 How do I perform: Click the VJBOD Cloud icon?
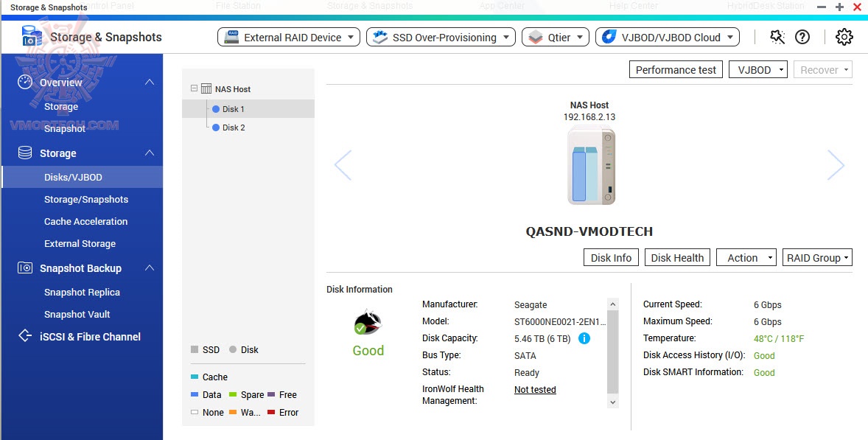[609, 37]
